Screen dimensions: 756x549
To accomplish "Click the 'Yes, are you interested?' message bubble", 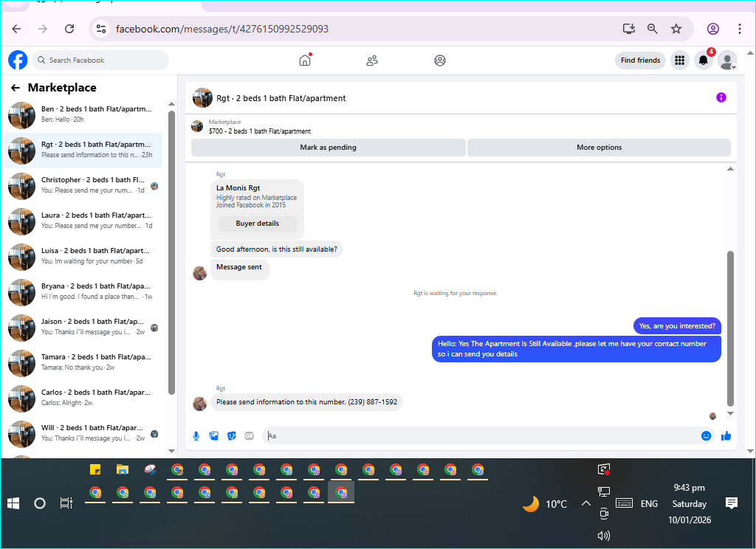I will pos(677,326).
